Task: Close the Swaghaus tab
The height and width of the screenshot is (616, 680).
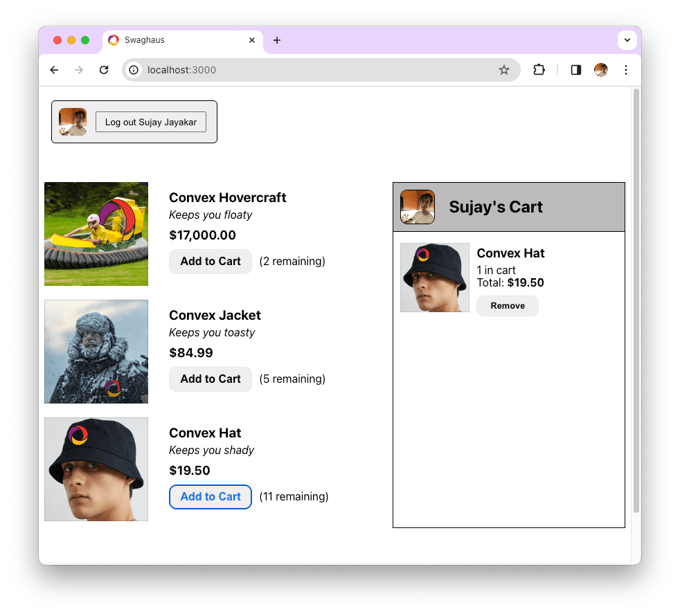Action: click(252, 40)
